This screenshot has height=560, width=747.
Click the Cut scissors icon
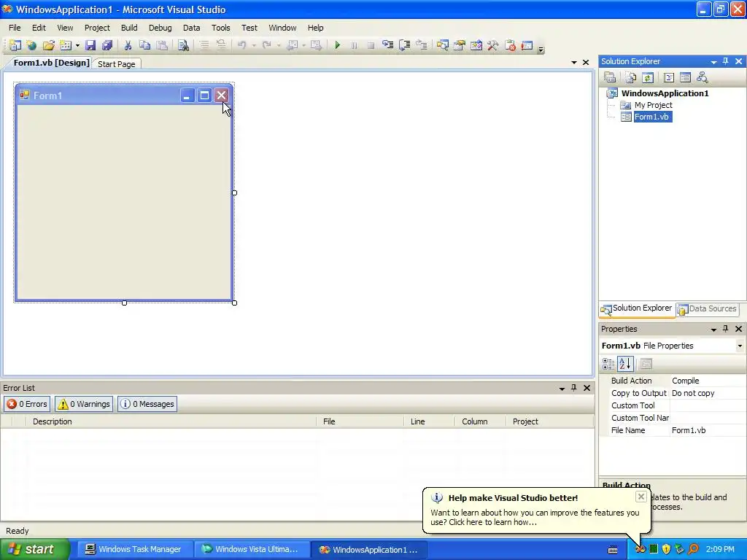coord(128,45)
